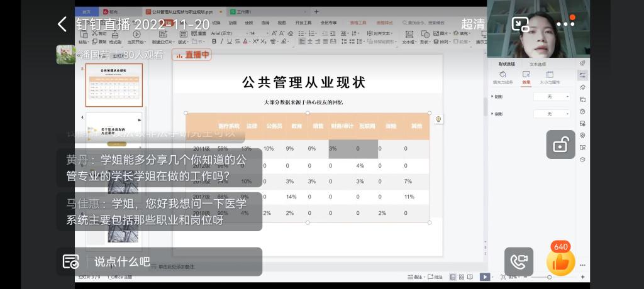Open the picture-in-picture mini window icon
The width and height of the screenshot is (644, 289).
pyautogui.click(x=520, y=25)
